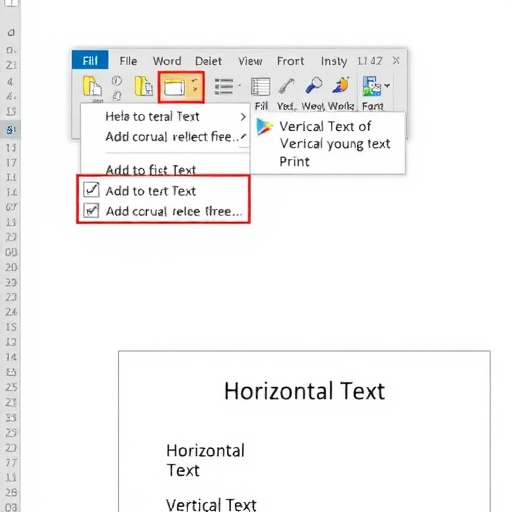
Task: Click the 'Print' option in the submenu
Action: click(294, 162)
